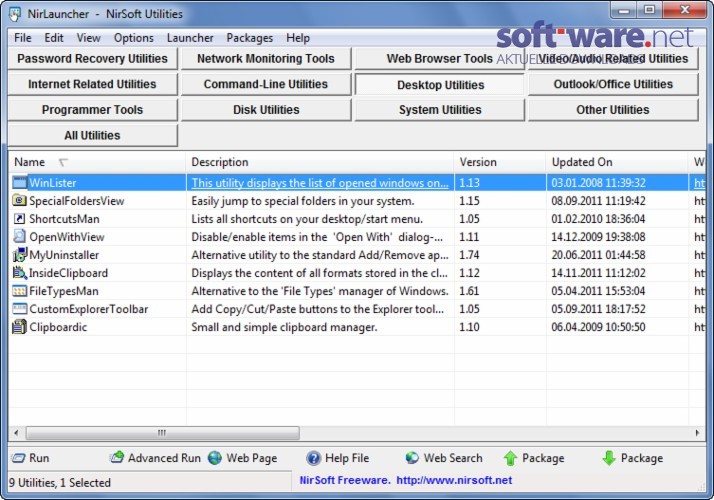The image size is (714, 500).
Task: Switch to Disk Utilities category
Action: [266, 110]
